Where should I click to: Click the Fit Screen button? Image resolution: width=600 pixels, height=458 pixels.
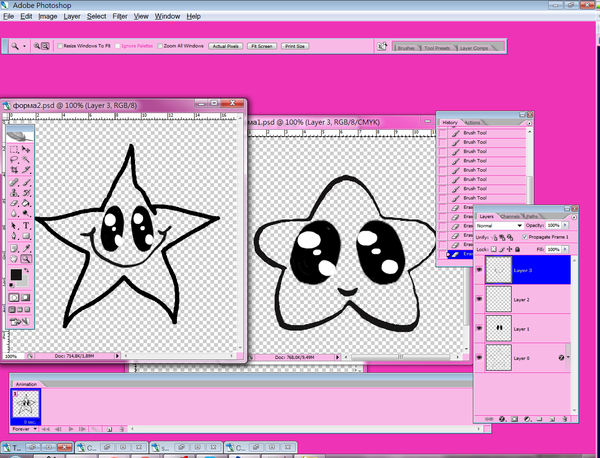(x=262, y=46)
